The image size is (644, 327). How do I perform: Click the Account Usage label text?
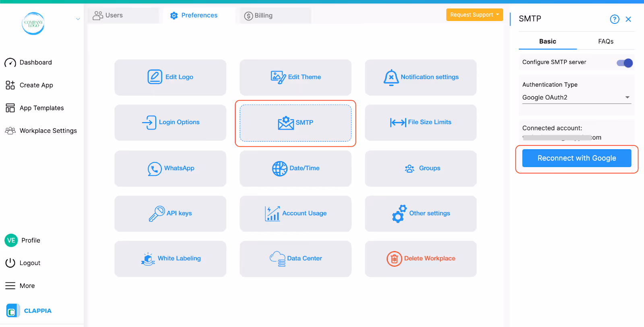point(305,213)
